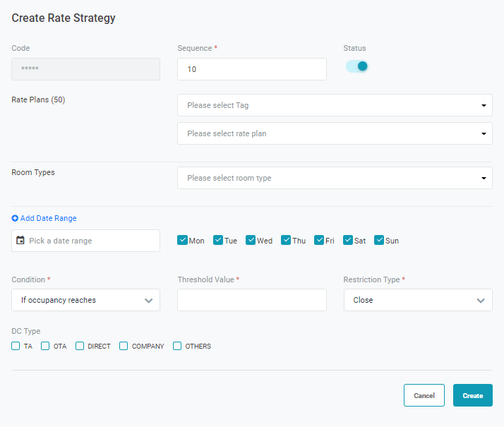The height and width of the screenshot is (427, 504).
Task: Check the DIRECT DC type option
Action: (x=80, y=346)
